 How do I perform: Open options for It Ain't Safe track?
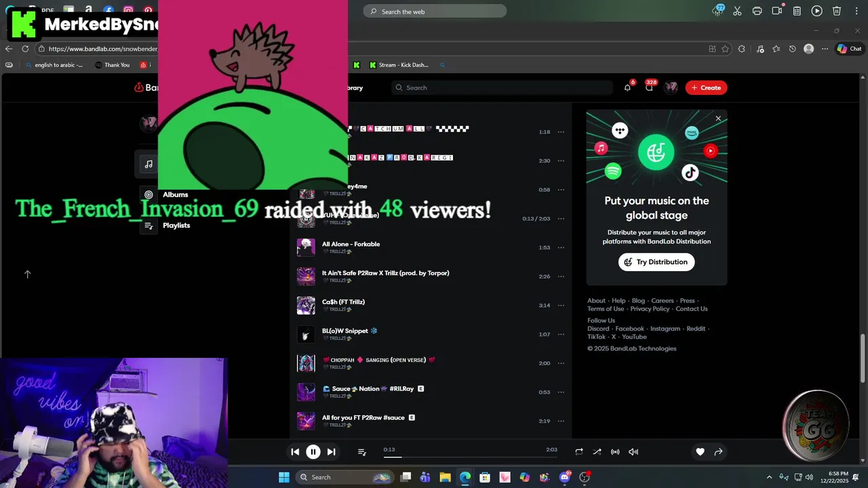coord(561,277)
